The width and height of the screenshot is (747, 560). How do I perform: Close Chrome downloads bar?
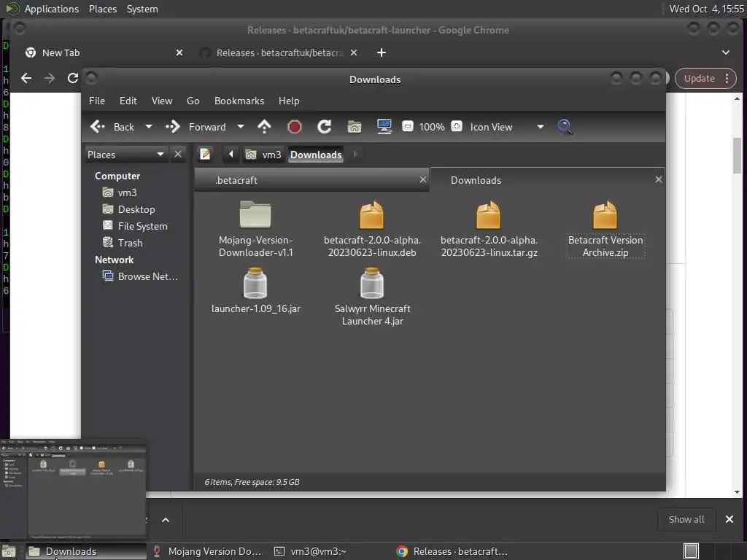[729, 519]
